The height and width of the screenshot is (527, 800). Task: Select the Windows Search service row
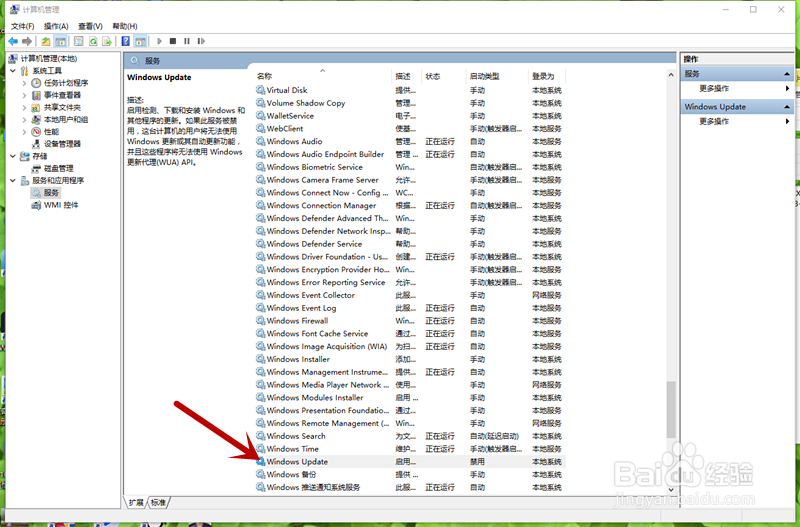tap(410, 436)
